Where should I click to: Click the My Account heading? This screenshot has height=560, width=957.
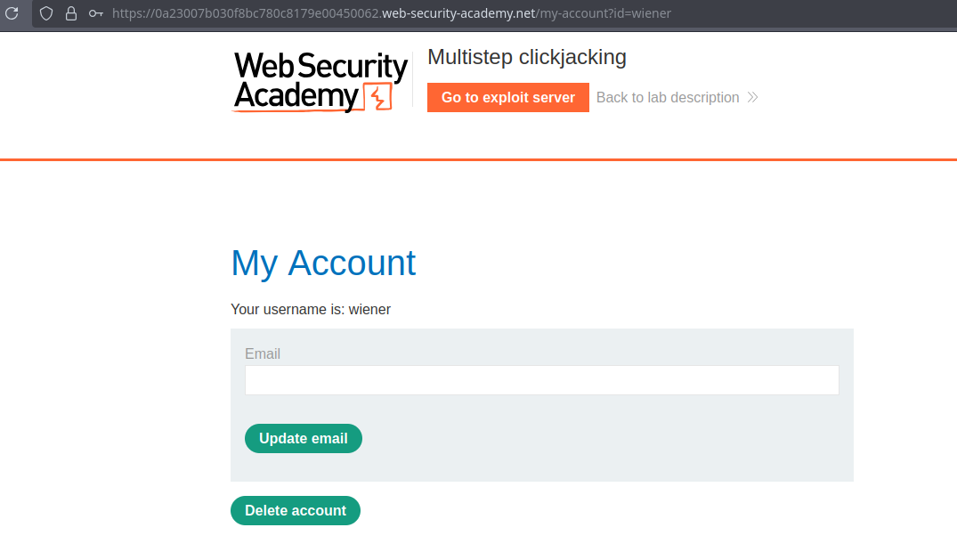tap(323, 264)
